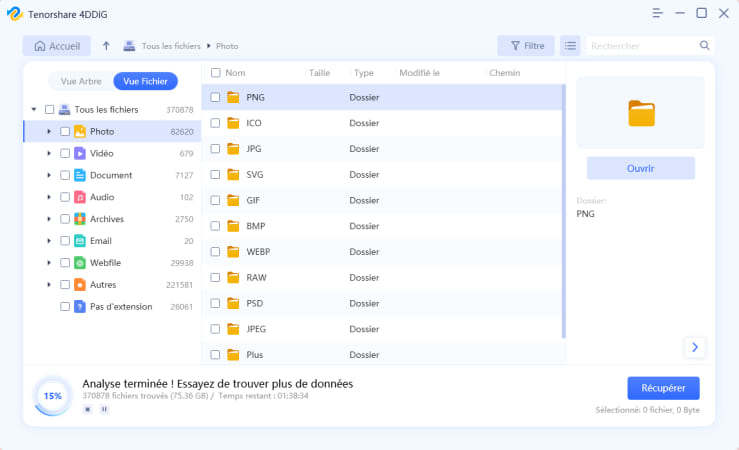Expand the Document tree node
This screenshot has height=450, width=739.
coord(49,175)
